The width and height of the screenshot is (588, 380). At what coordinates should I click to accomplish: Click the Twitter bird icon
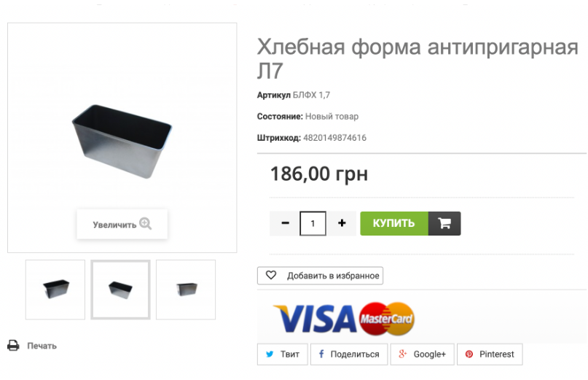click(270, 354)
